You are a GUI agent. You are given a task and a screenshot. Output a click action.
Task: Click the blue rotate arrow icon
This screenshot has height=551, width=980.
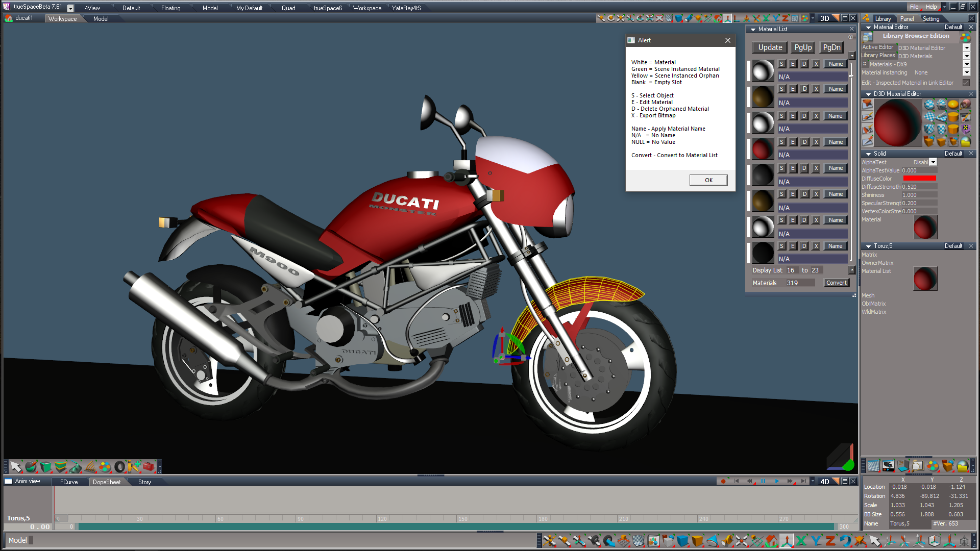[845, 540]
